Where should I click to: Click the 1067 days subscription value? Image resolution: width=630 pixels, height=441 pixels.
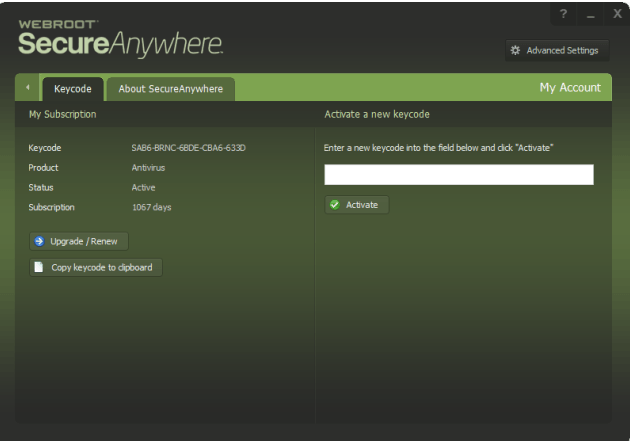pos(152,207)
